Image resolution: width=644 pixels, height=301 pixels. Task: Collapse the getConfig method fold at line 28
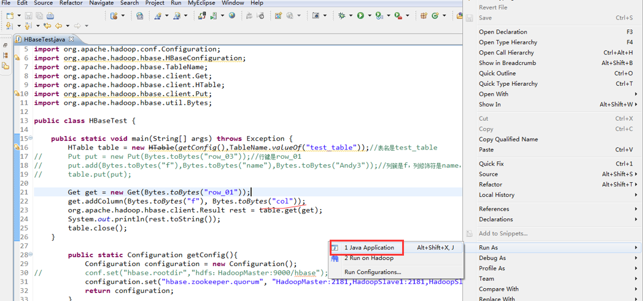coord(31,254)
